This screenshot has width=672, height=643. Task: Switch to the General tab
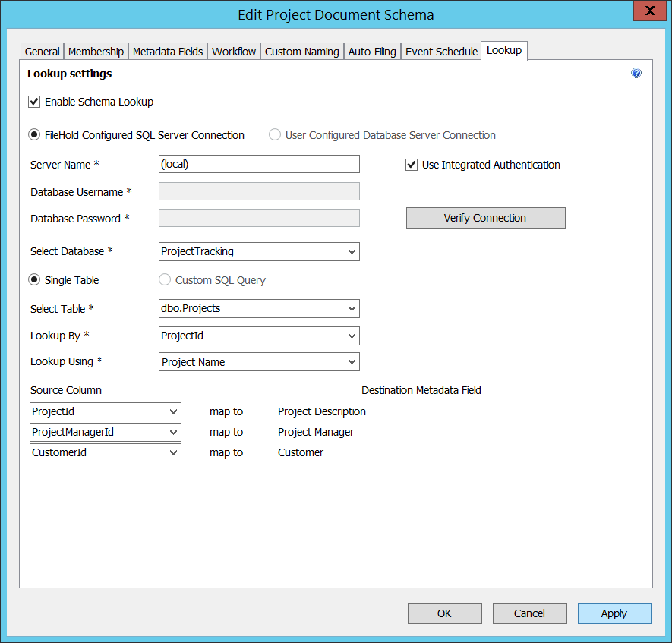tap(42, 51)
